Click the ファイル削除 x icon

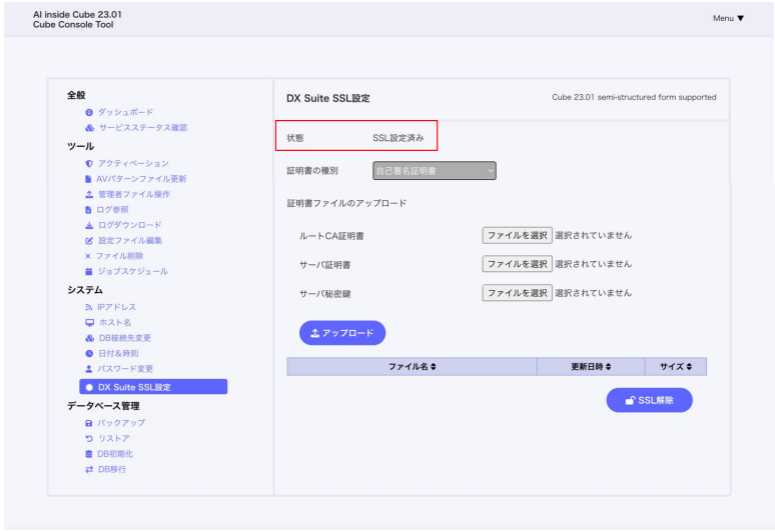pyautogui.click(x=89, y=256)
